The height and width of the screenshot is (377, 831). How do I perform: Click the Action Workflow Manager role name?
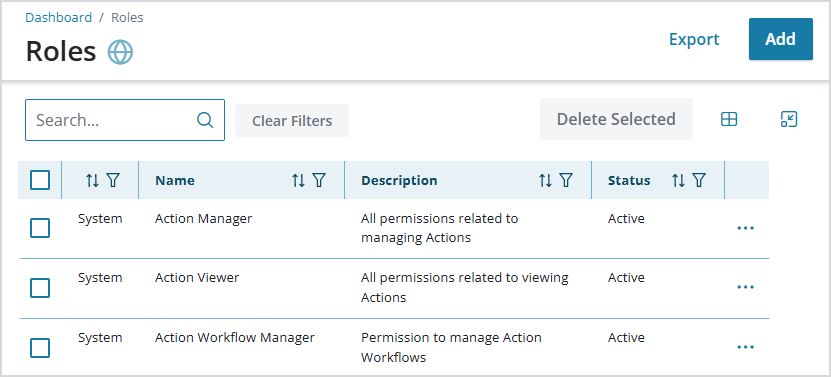(x=235, y=338)
